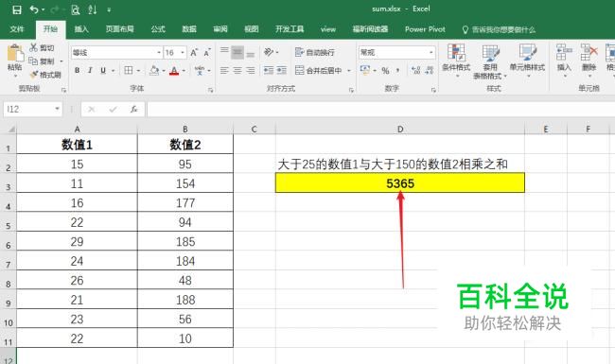This screenshot has height=364, width=615.
Task: Click the Decrease Decimal icon
Action: click(x=430, y=71)
